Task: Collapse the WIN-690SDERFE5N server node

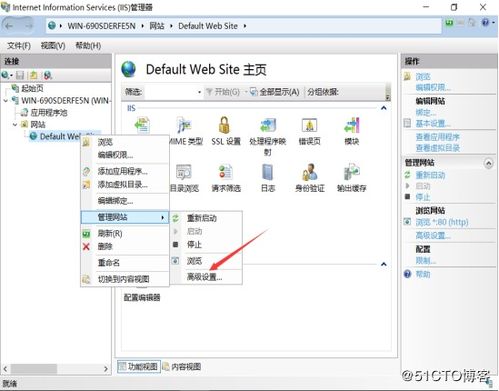Action: point(5,100)
